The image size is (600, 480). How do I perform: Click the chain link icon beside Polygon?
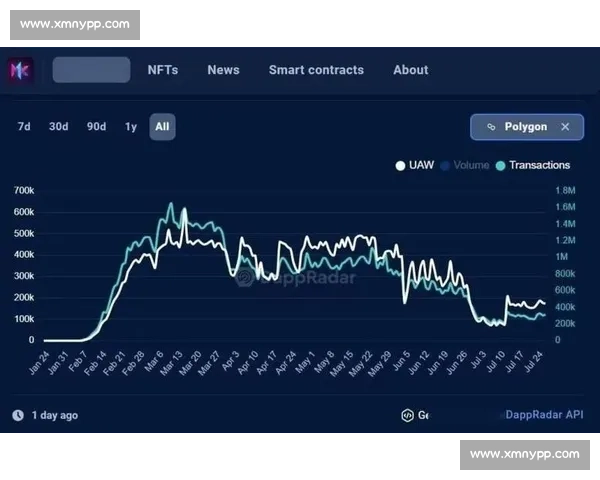click(491, 127)
